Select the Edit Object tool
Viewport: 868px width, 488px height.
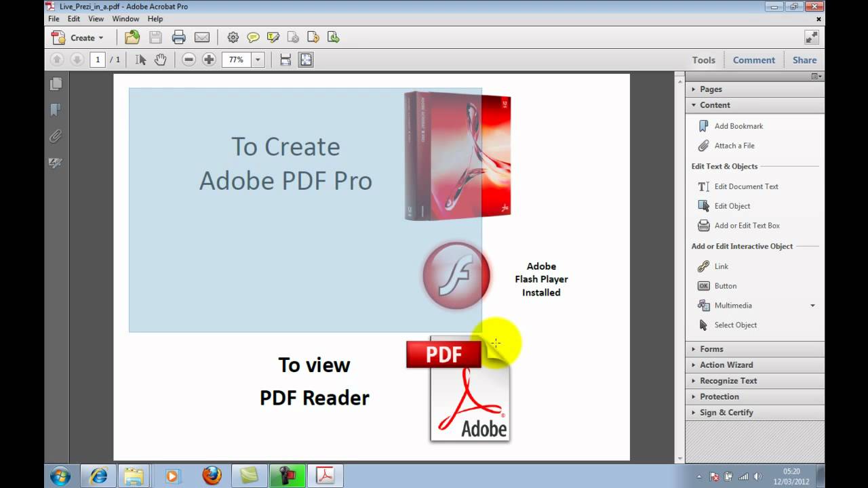724,206
